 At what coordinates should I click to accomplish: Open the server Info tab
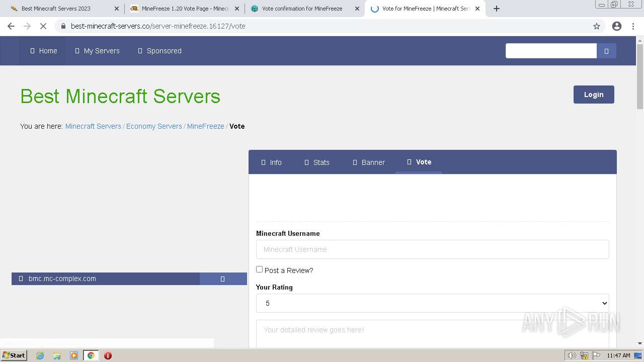click(x=272, y=162)
